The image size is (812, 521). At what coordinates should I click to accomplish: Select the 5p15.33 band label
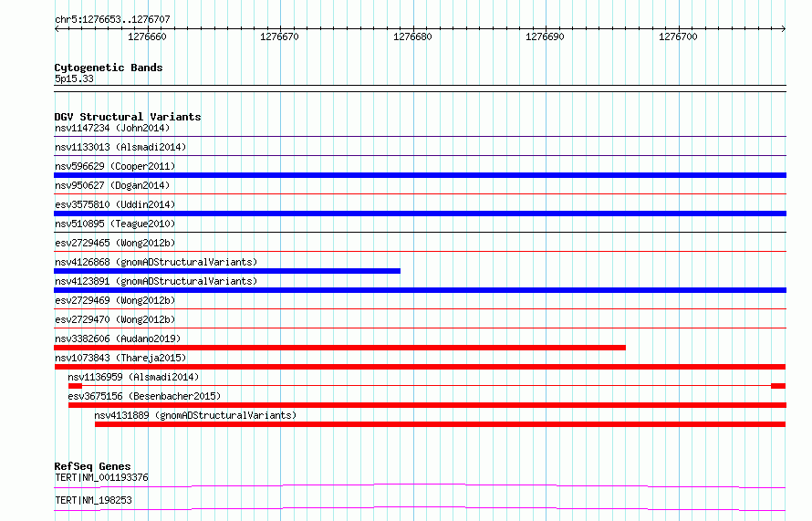(x=74, y=78)
